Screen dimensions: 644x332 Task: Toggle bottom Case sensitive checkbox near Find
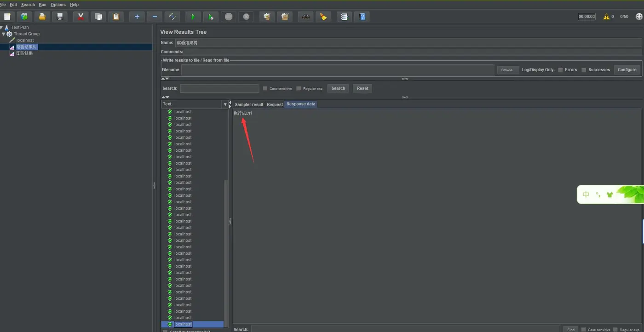(583, 329)
